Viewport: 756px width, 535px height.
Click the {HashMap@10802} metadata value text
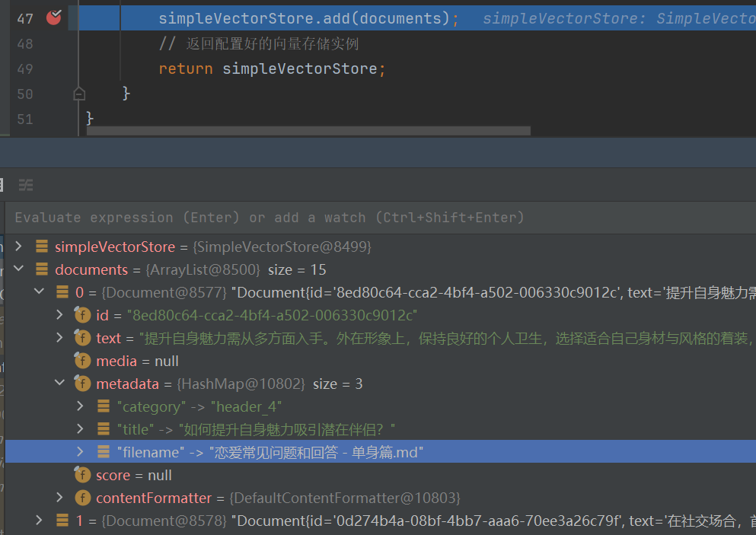click(x=241, y=384)
